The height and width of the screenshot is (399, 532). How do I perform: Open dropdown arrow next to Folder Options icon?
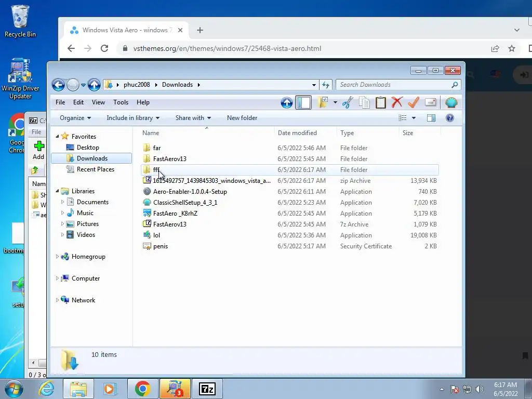tap(335, 102)
